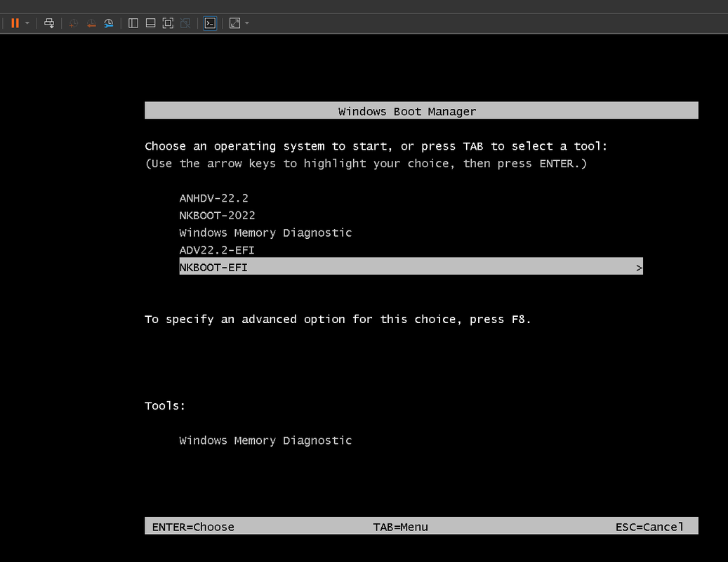Select the ANHDV-22.2 boot entry
This screenshot has width=728, height=562.
[x=213, y=198]
